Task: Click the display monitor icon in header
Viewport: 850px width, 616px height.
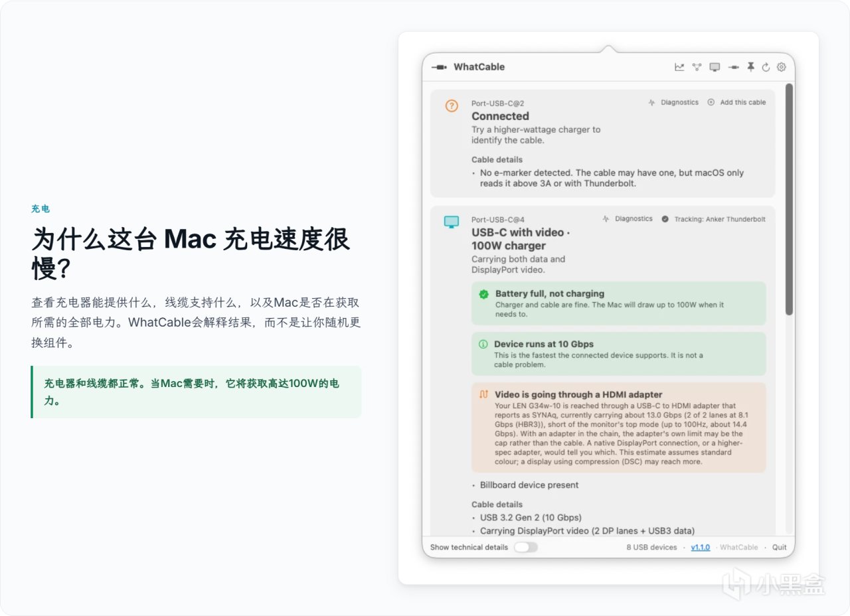Action: pos(715,67)
